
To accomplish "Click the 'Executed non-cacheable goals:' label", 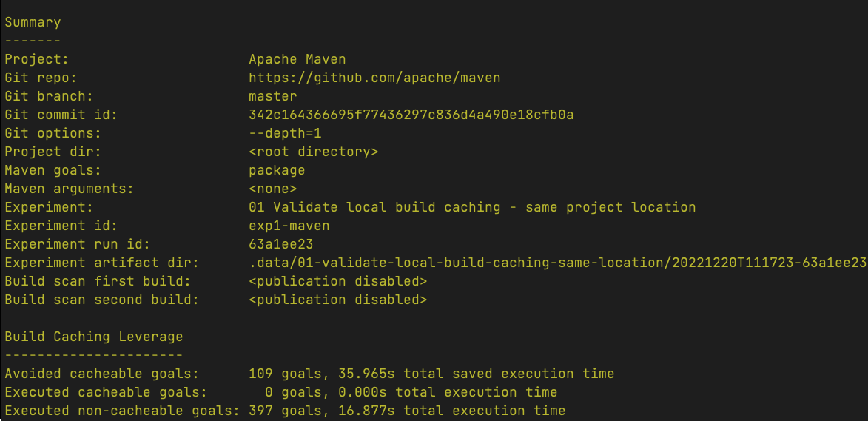I will tap(122, 411).
